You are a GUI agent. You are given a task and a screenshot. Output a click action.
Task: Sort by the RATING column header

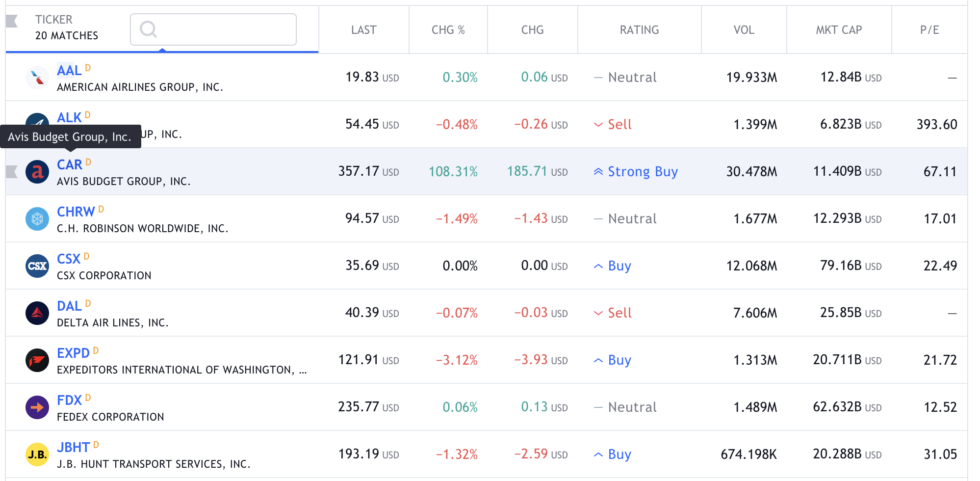click(639, 30)
